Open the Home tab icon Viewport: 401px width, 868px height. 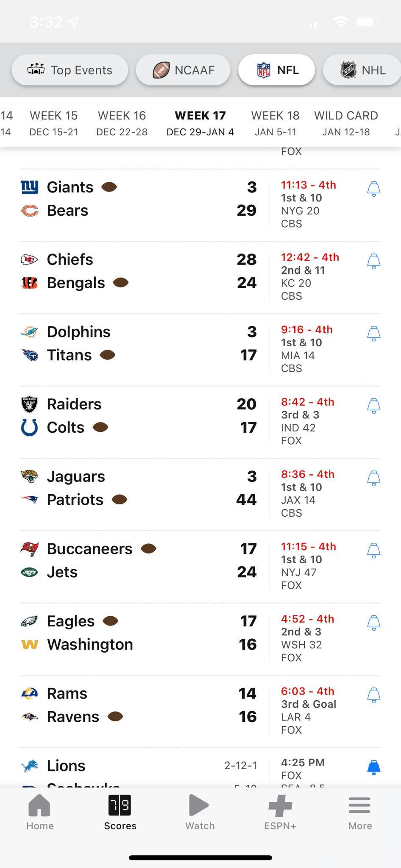coord(39,805)
